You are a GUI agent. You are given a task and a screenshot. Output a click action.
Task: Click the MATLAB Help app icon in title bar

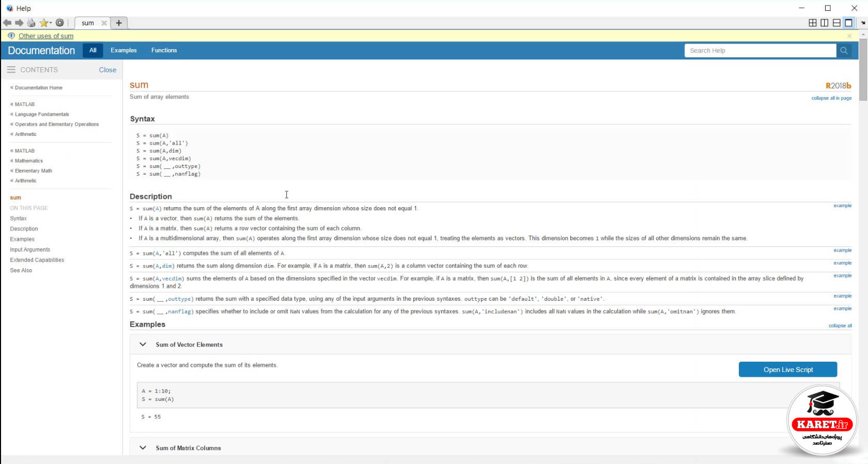coord(9,8)
